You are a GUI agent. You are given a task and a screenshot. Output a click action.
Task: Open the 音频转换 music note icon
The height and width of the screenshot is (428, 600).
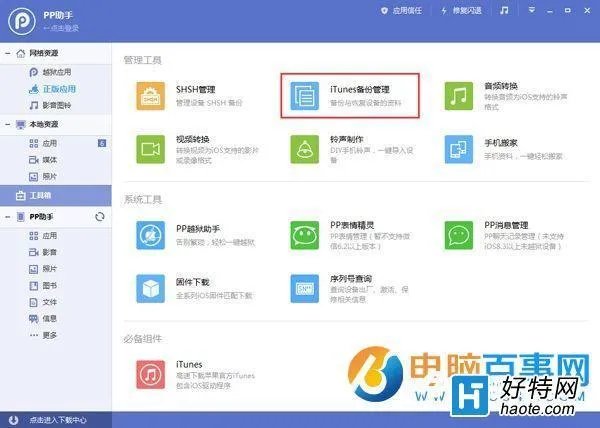tap(458, 96)
